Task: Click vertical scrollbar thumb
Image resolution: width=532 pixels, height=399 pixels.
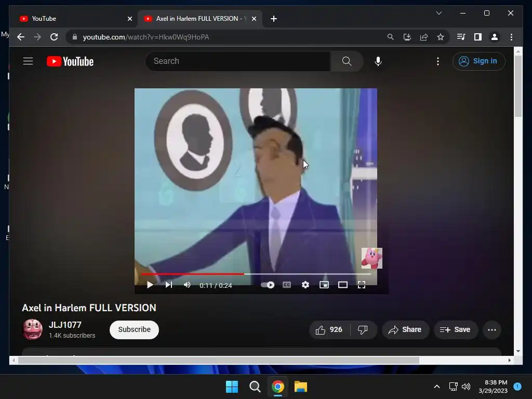Action: [518, 86]
